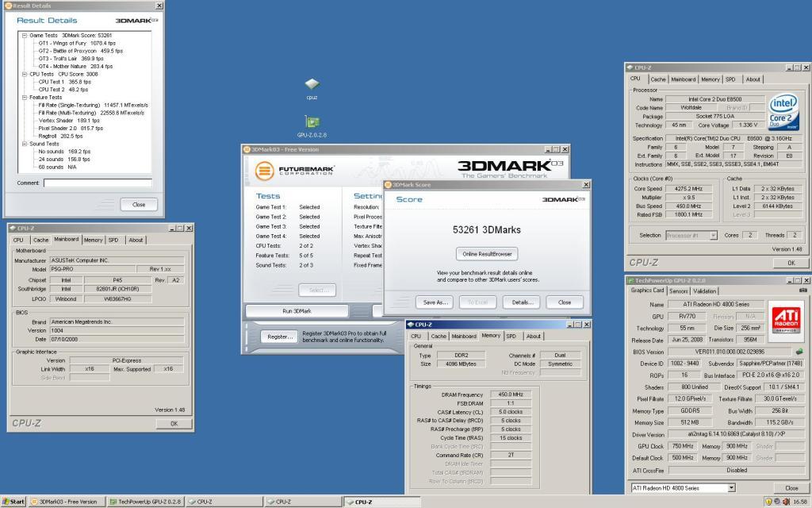The height and width of the screenshot is (508, 812).
Task: Select 'Fill Rate (Multi-Texturing)' tree row
Action: coord(91,113)
